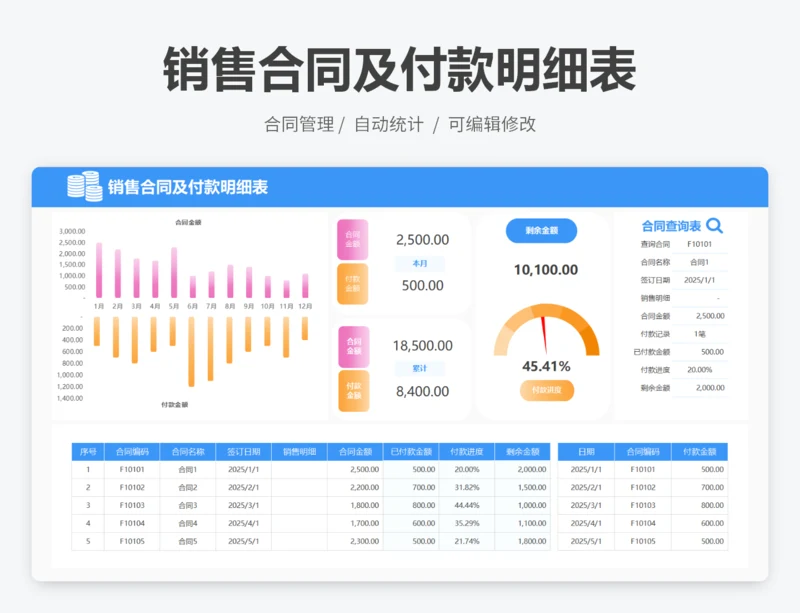Click the 44.44% progress cell
This screenshot has width=800, height=613.
click(467, 505)
